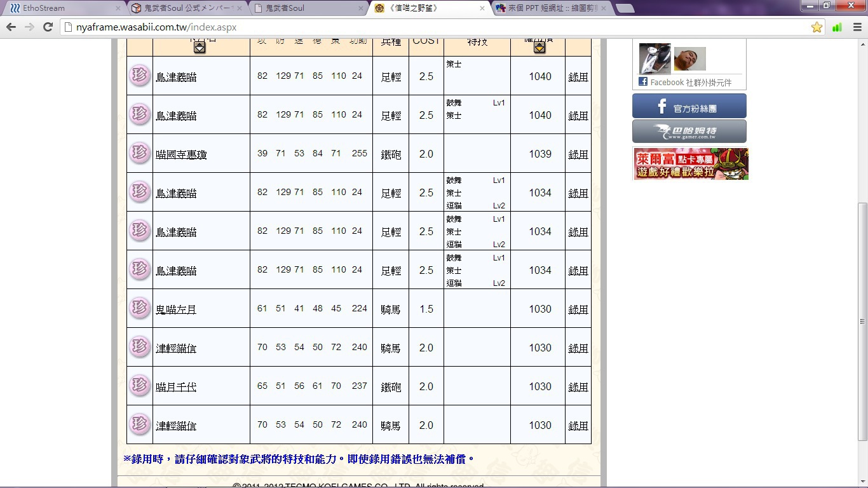This screenshot has height=488, width=868.
Task: Click 錄用 for 喵國寺惠瓊
Action: [x=578, y=154]
